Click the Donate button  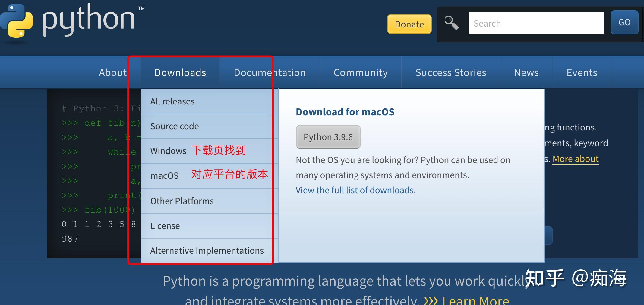point(409,24)
